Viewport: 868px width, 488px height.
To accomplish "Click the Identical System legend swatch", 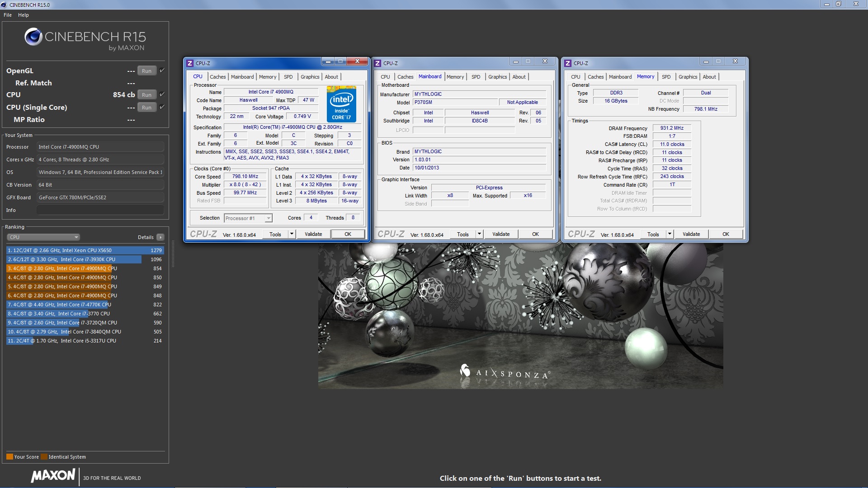I will [x=44, y=456].
